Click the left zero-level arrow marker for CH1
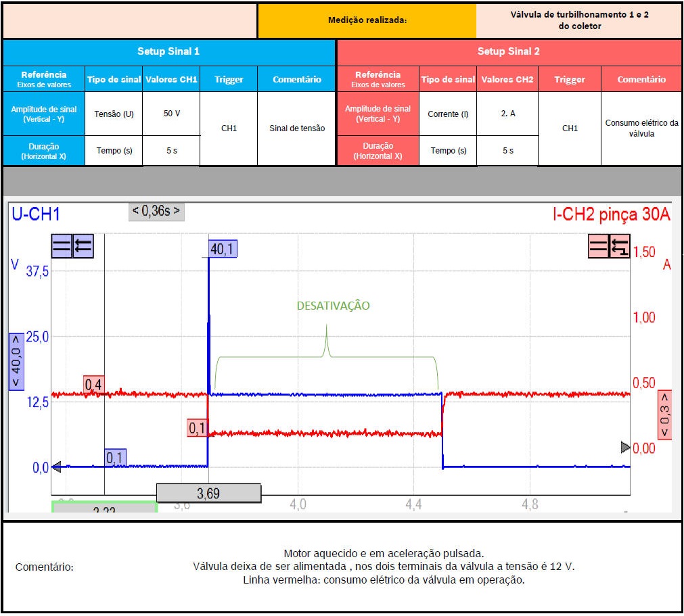The image size is (684, 616). point(57,466)
